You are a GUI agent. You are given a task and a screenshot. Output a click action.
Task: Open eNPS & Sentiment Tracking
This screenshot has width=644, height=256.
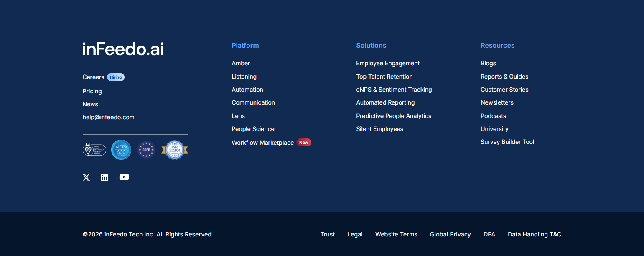point(394,90)
